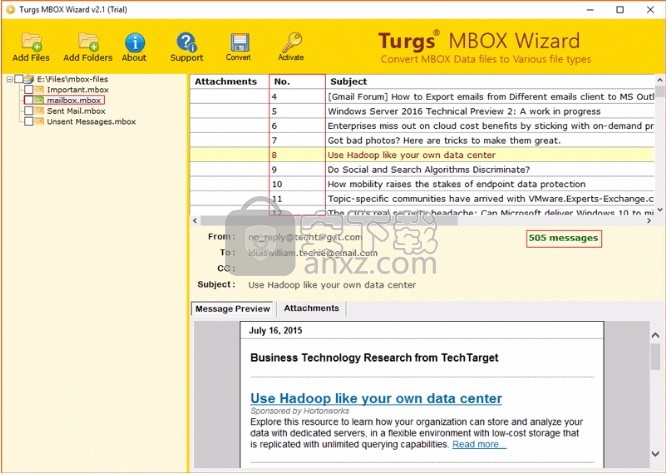Click the Important.mbox file icon
667x475 pixels.
coord(39,89)
